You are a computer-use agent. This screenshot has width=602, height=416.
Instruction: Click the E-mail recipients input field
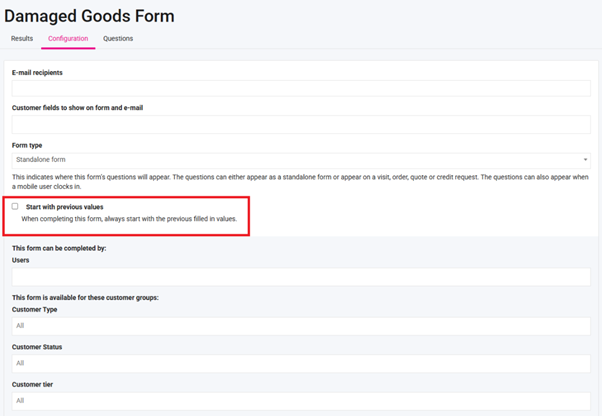coord(300,89)
